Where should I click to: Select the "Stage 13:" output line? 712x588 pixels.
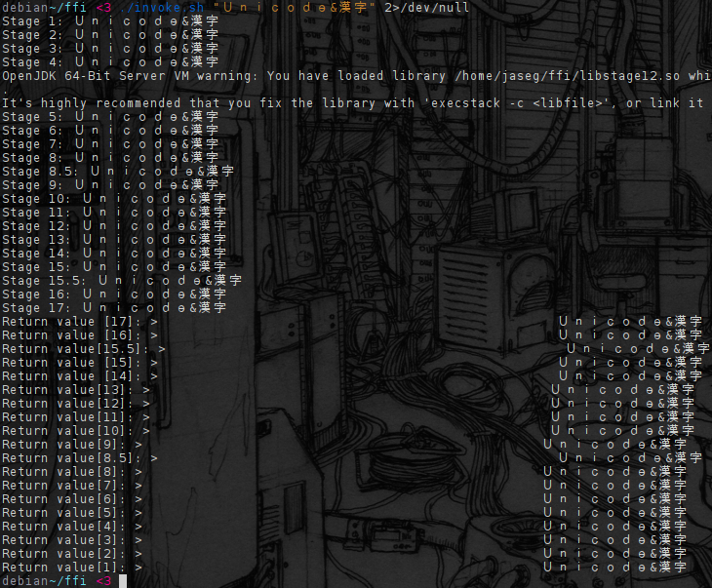coord(114,239)
